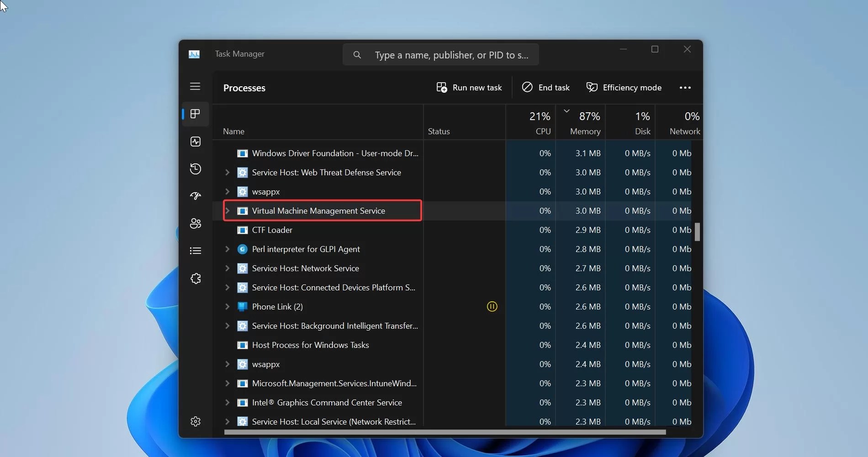This screenshot has height=457, width=868.
Task: Open Task Manager settings
Action: [x=195, y=421]
